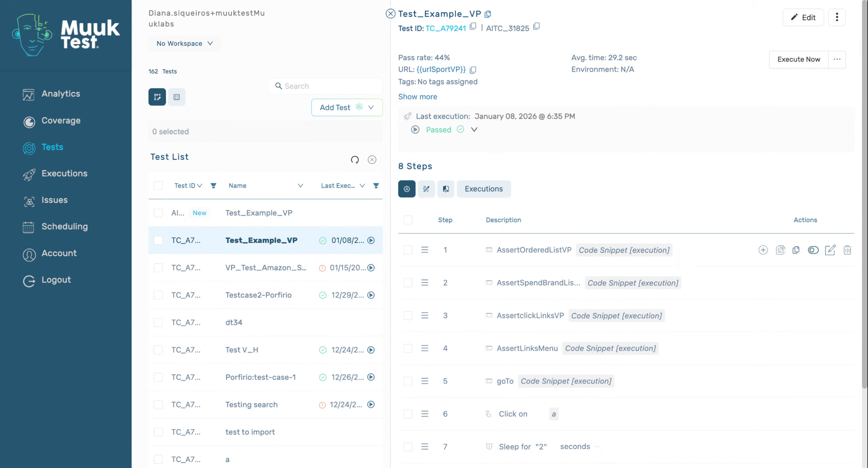Run the Testing search test
868x468 pixels.
[x=371, y=404]
